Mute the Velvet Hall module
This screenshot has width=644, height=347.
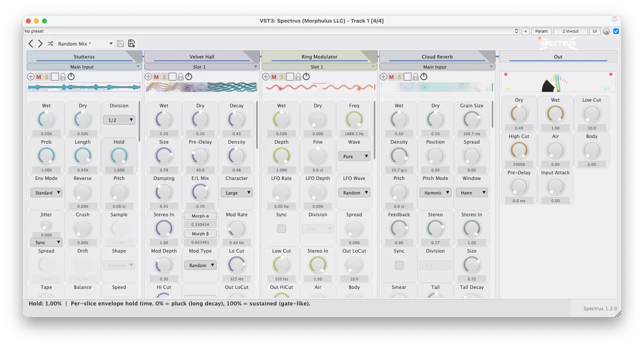point(156,77)
